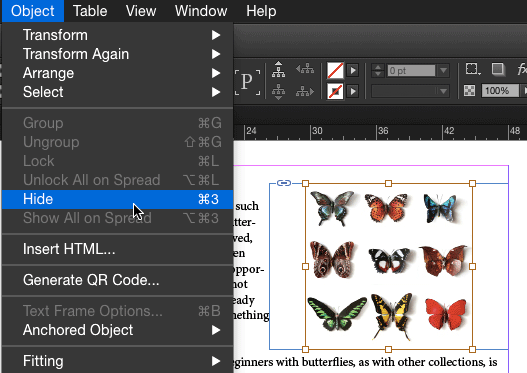
Task: Click the fx effects icon
Action: (x=522, y=69)
